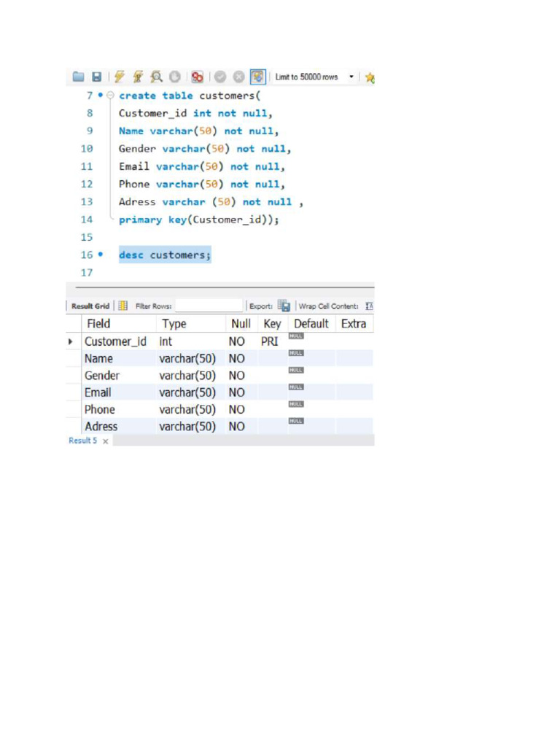The height and width of the screenshot is (747, 560).
Task: Click the Commit checkmark icon
Action: point(220,77)
